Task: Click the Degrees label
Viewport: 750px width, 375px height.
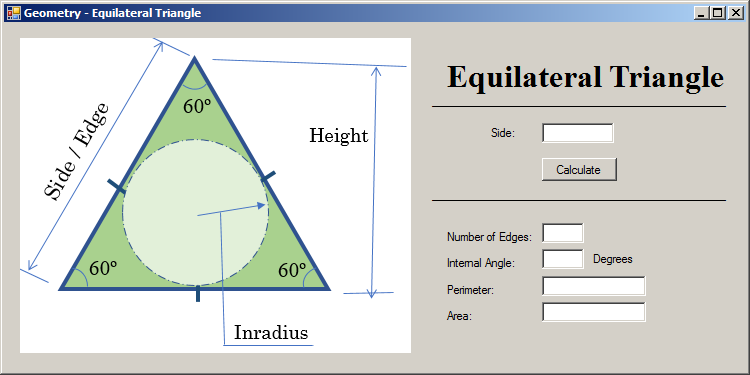Action: point(613,259)
